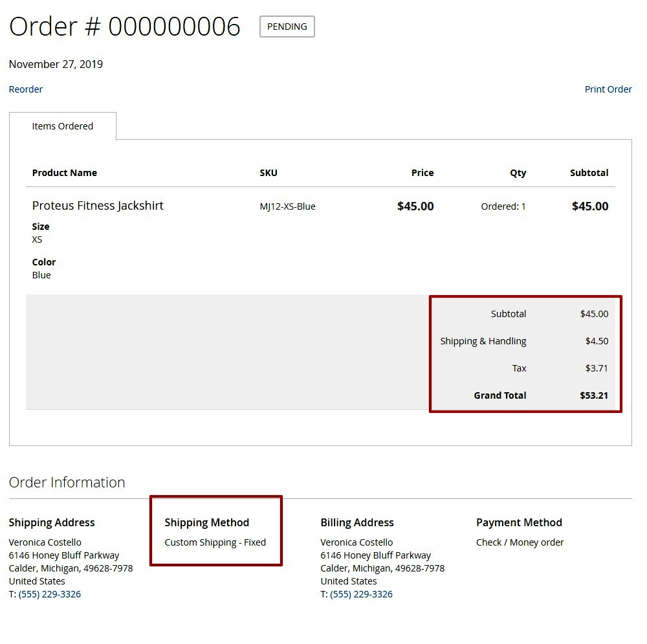This screenshot has width=647, height=644.
Task: Select the SKU value MJ12-XS-Blue
Action: (287, 206)
